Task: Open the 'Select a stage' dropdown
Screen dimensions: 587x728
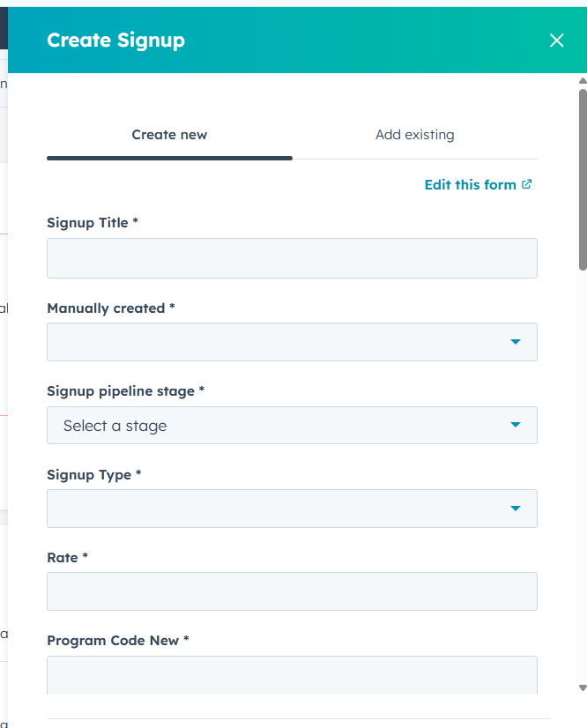Action: click(x=273, y=426)
